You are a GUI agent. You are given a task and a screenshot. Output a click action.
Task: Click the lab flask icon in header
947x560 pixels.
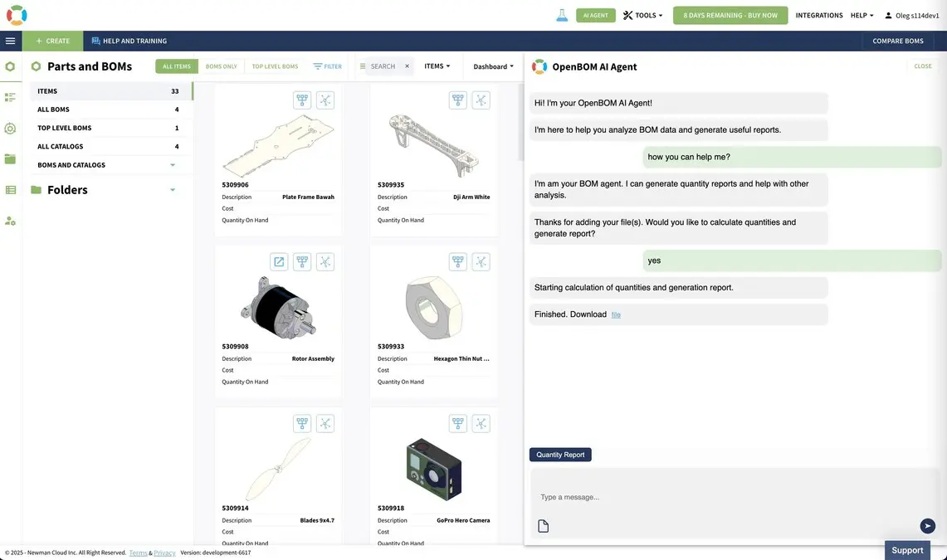click(x=562, y=15)
